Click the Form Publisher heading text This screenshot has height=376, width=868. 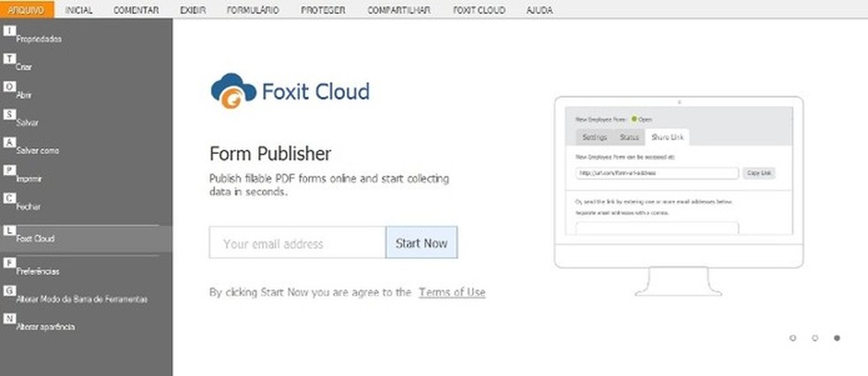(270, 154)
